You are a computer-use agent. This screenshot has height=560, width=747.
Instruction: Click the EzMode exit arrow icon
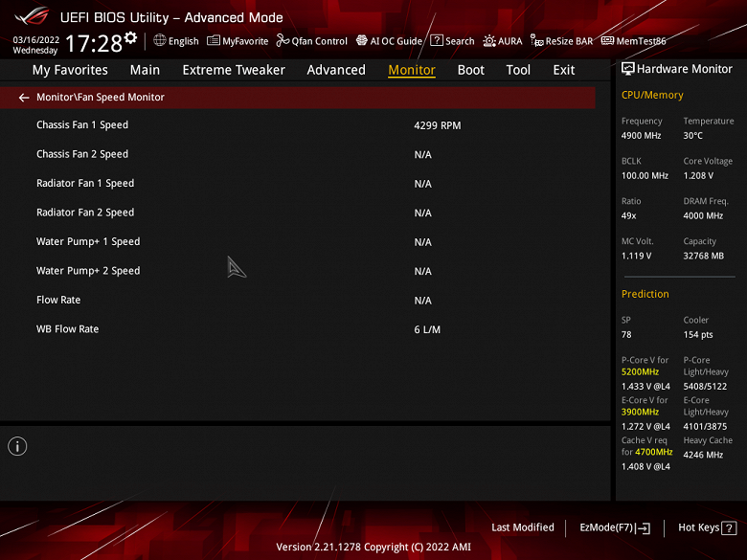pyautogui.click(x=644, y=528)
